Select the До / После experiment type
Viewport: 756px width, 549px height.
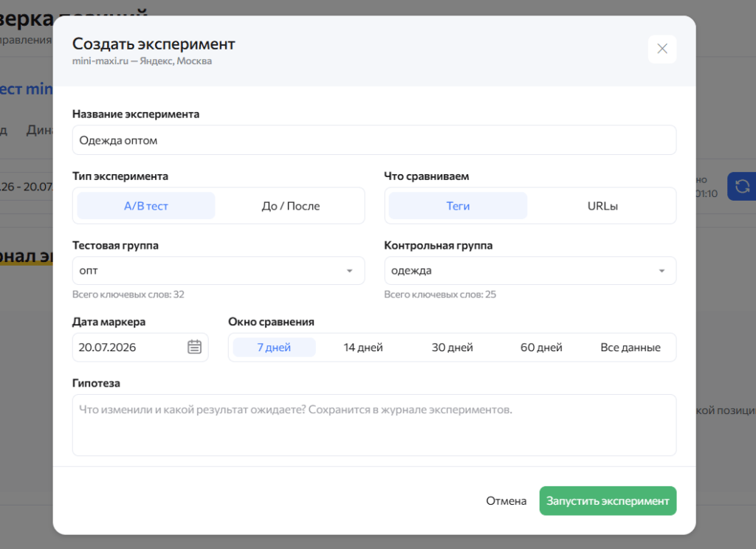[x=291, y=206]
